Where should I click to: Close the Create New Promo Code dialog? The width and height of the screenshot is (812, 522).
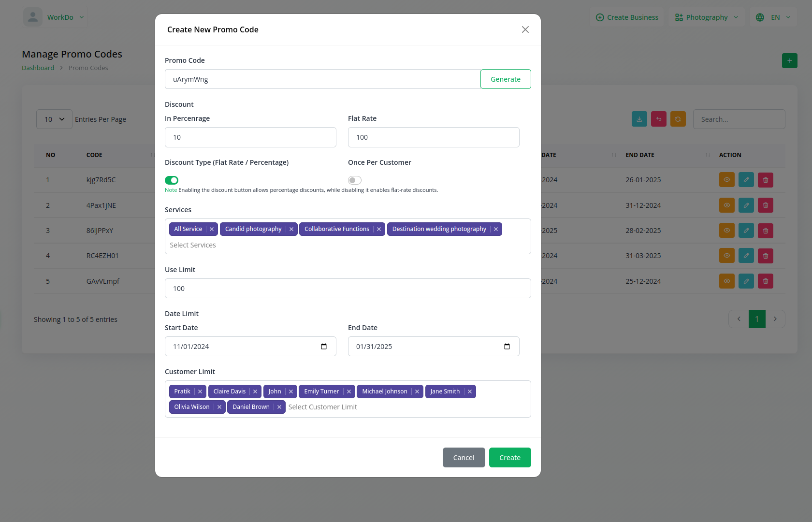pos(525,29)
